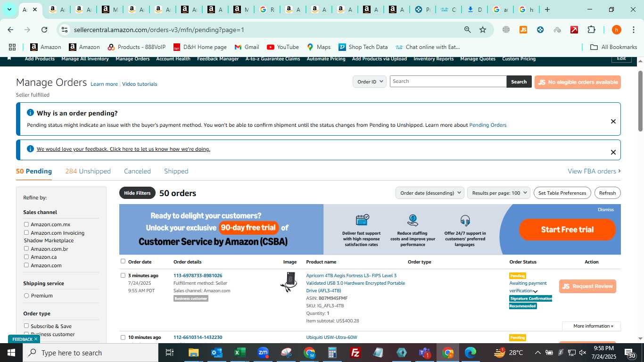Screen dimensions: 644x362
Task: Tick the Subscribe & Save checkbox
Action: pos(26,326)
